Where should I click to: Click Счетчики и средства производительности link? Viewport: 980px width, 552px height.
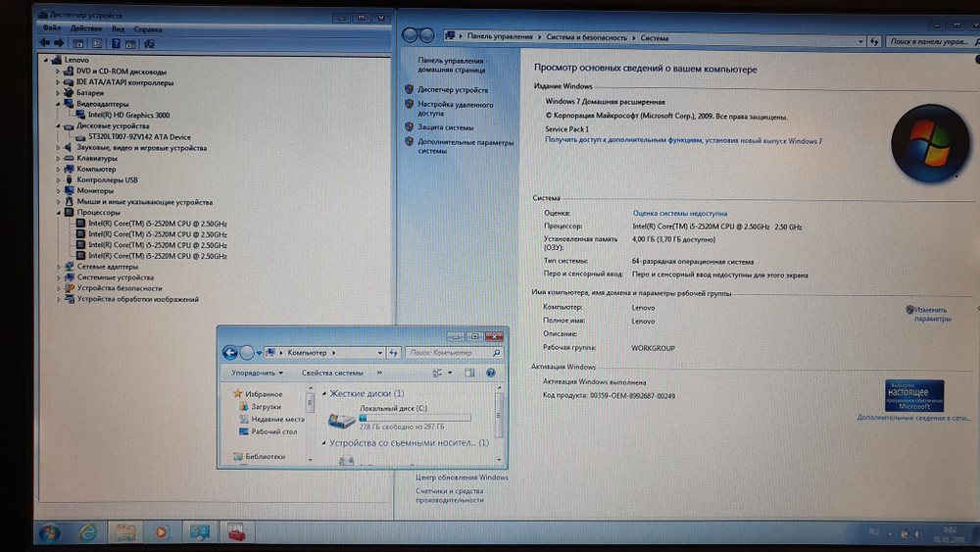click(450, 496)
